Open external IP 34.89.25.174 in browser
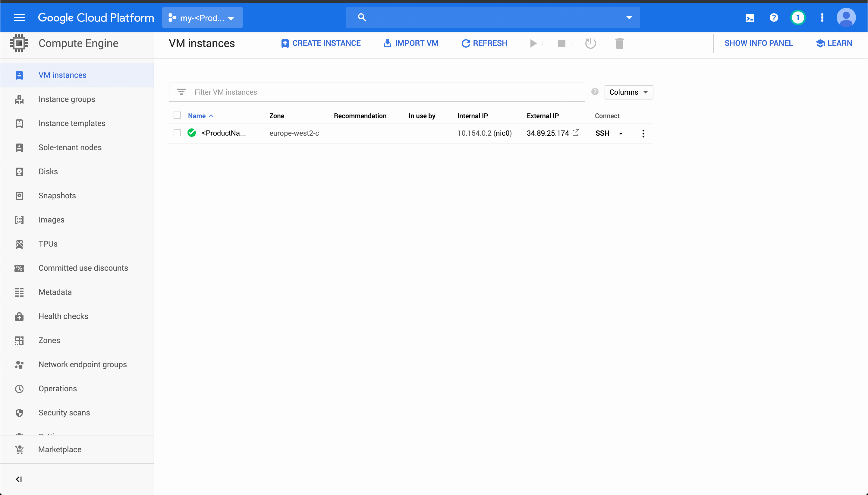The width and height of the screenshot is (868, 495). pyautogui.click(x=576, y=132)
